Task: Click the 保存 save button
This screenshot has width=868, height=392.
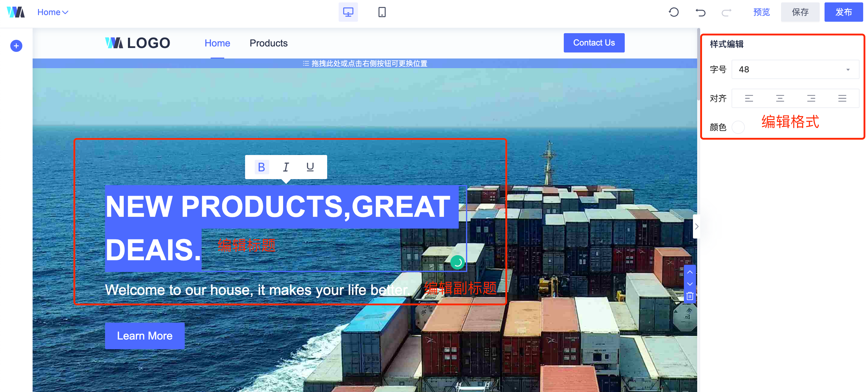Action: tap(800, 12)
